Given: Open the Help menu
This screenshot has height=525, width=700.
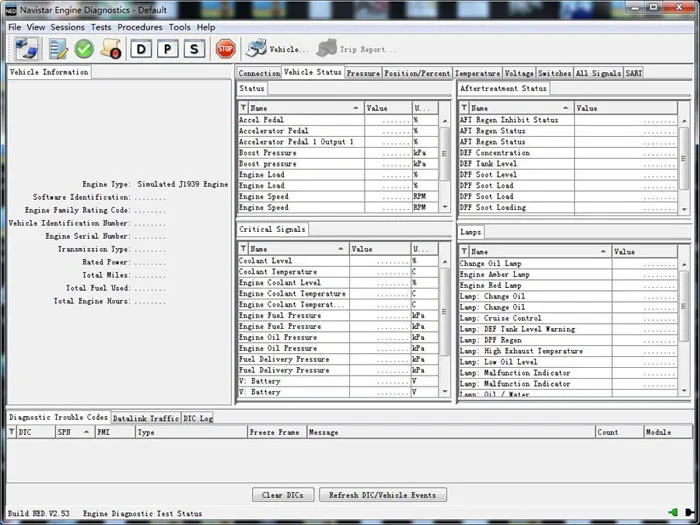Looking at the screenshot, I should [x=206, y=27].
